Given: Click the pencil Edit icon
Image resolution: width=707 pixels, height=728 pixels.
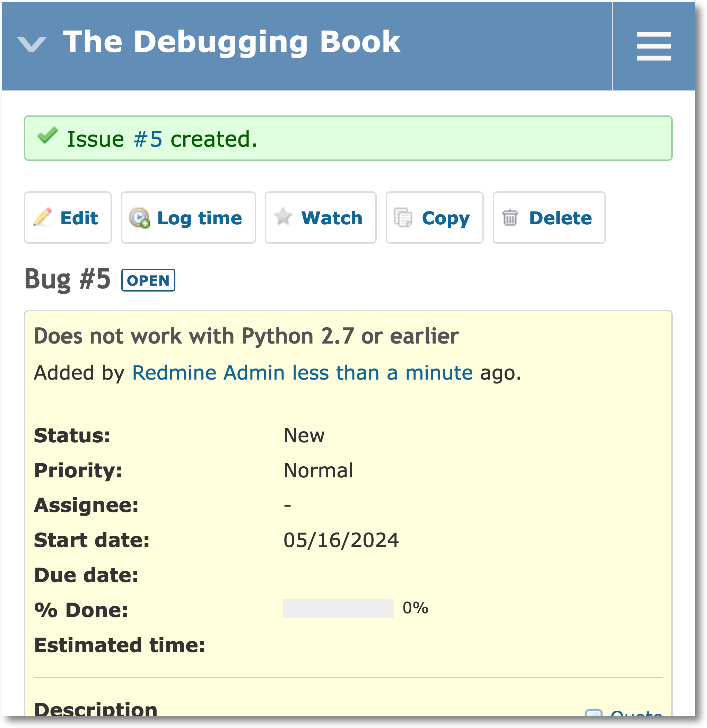Looking at the screenshot, I should (43, 217).
